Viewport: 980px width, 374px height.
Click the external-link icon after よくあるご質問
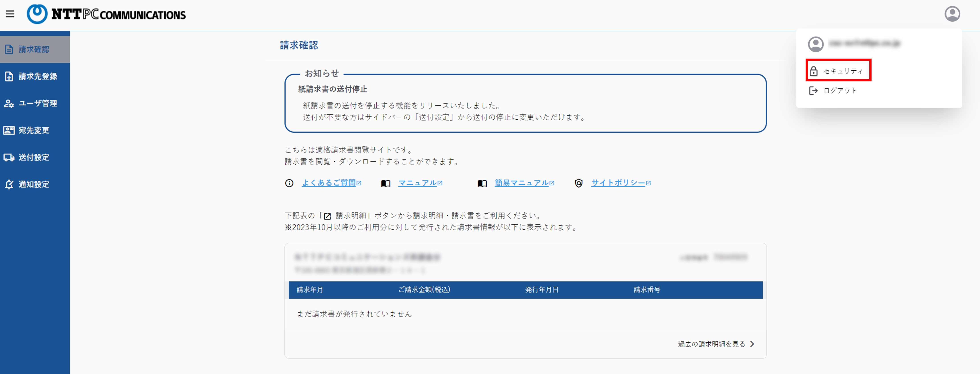pyautogui.click(x=359, y=183)
